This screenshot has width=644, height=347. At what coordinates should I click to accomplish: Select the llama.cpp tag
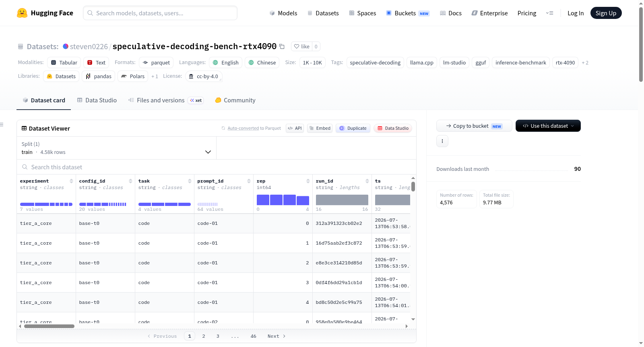(x=422, y=62)
